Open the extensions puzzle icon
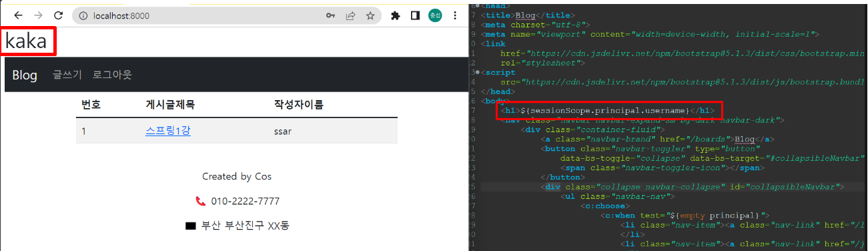The width and height of the screenshot is (868, 251). [x=395, y=15]
